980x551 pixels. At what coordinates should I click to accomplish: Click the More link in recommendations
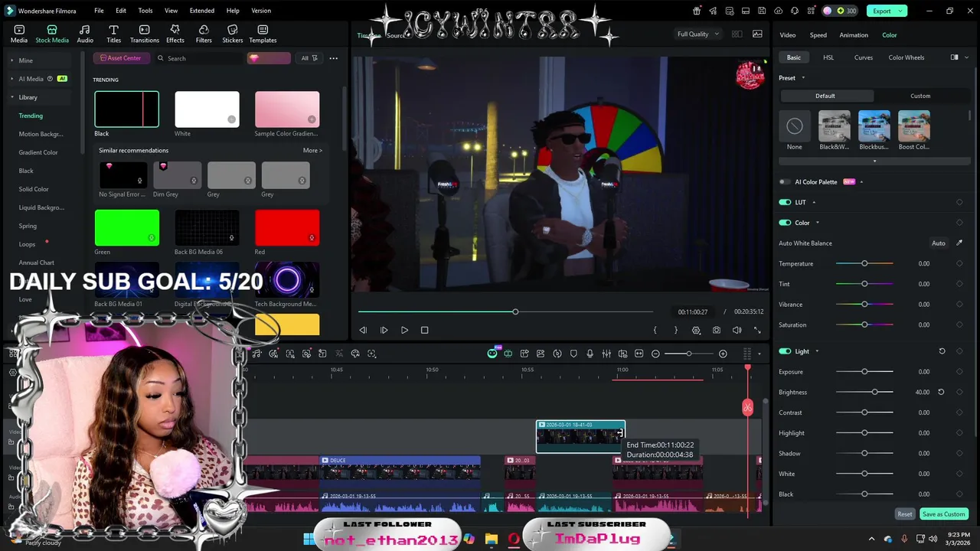(312, 151)
